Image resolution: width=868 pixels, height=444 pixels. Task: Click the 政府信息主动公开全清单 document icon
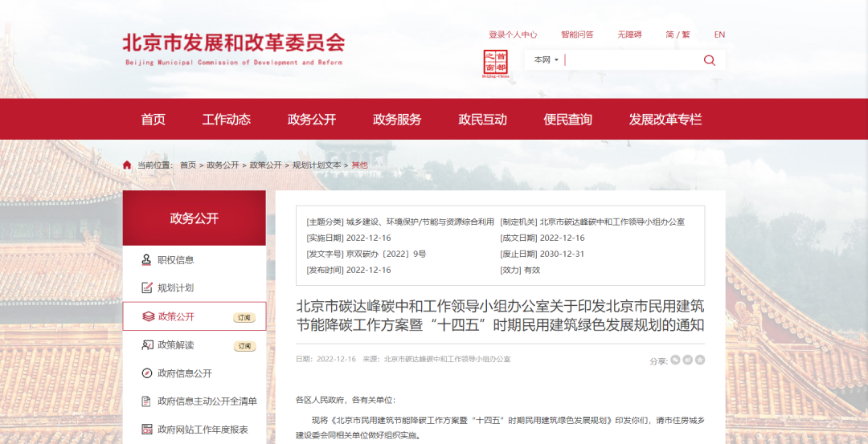click(x=146, y=401)
